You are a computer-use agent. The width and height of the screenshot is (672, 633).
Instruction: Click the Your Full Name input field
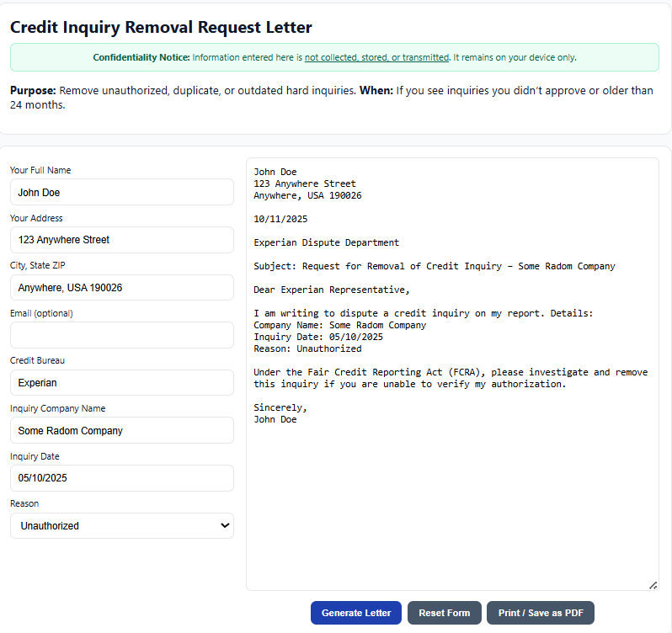pyautogui.click(x=122, y=192)
